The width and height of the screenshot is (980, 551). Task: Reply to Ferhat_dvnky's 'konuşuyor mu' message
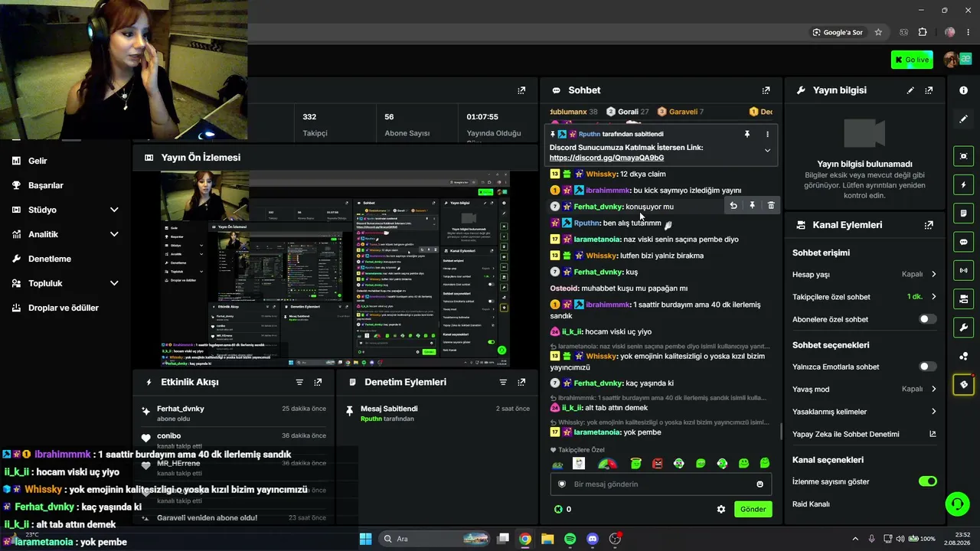733,205
